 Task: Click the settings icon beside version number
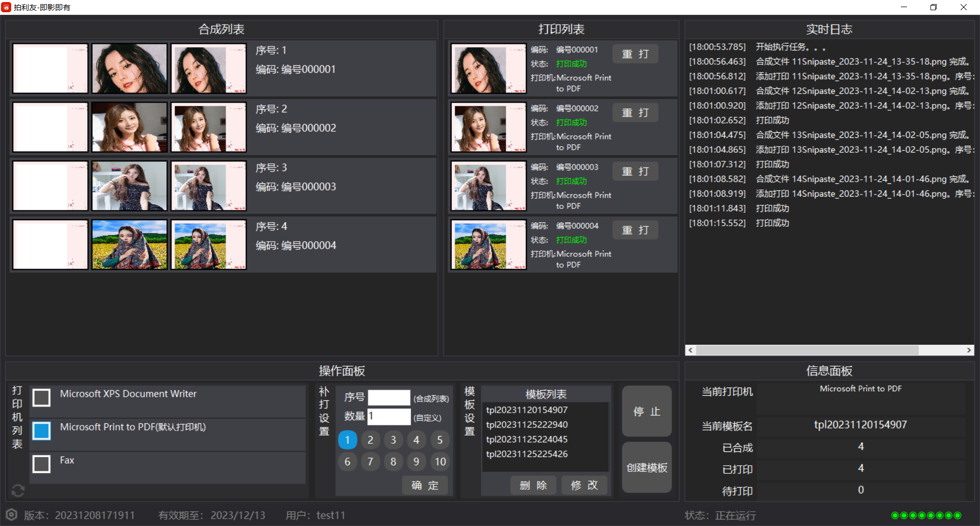[12, 515]
